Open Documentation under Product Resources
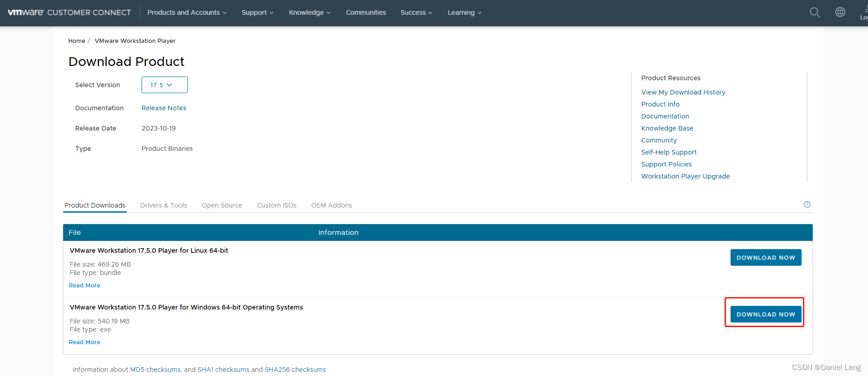This screenshot has width=868, height=376. pyautogui.click(x=665, y=116)
